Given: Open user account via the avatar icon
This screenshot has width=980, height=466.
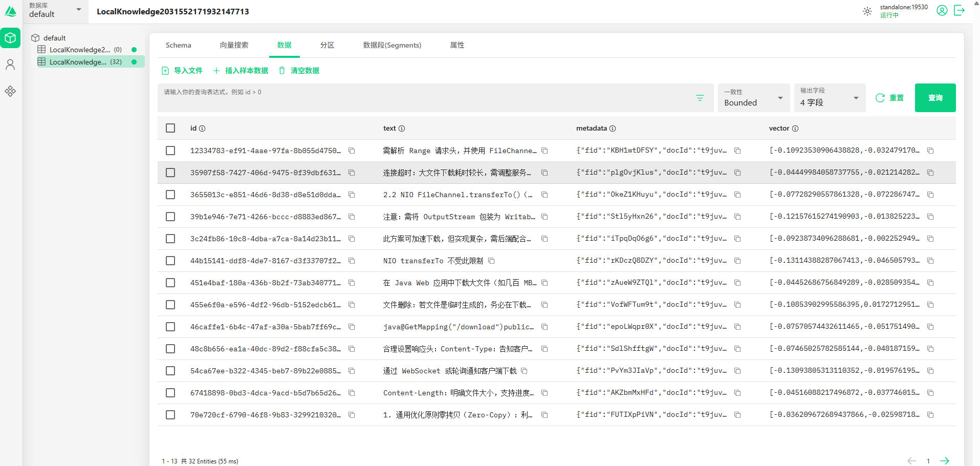Looking at the screenshot, I should click(942, 10).
